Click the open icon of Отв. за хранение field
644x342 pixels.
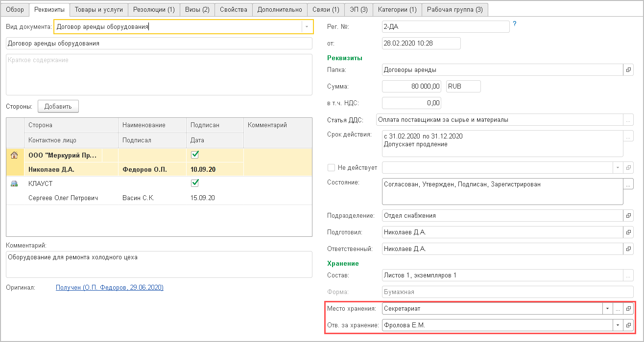tap(629, 325)
